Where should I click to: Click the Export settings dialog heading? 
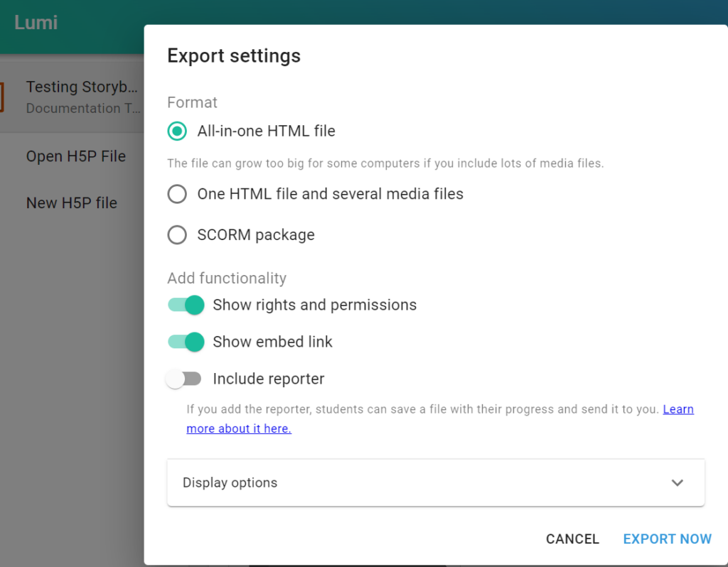tap(234, 56)
